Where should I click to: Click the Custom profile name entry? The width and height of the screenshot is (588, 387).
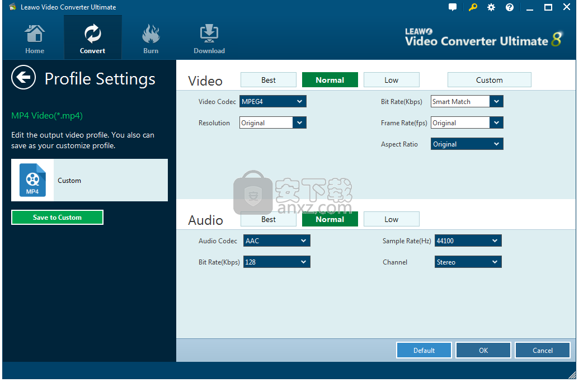pyautogui.click(x=90, y=180)
